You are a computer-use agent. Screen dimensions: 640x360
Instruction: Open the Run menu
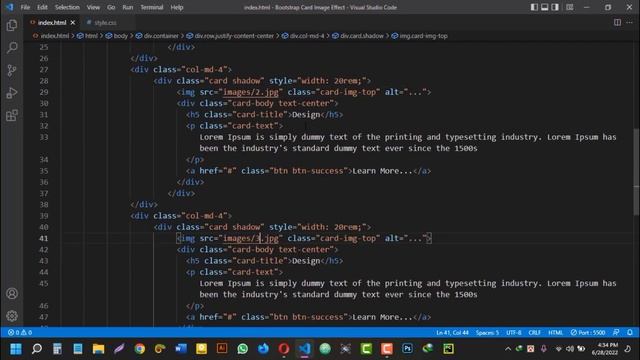click(128, 7)
